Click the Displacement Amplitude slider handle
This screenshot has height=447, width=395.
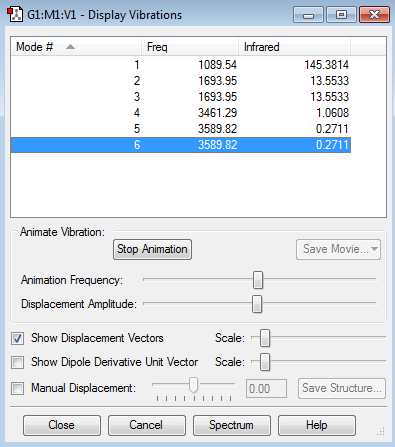click(257, 304)
